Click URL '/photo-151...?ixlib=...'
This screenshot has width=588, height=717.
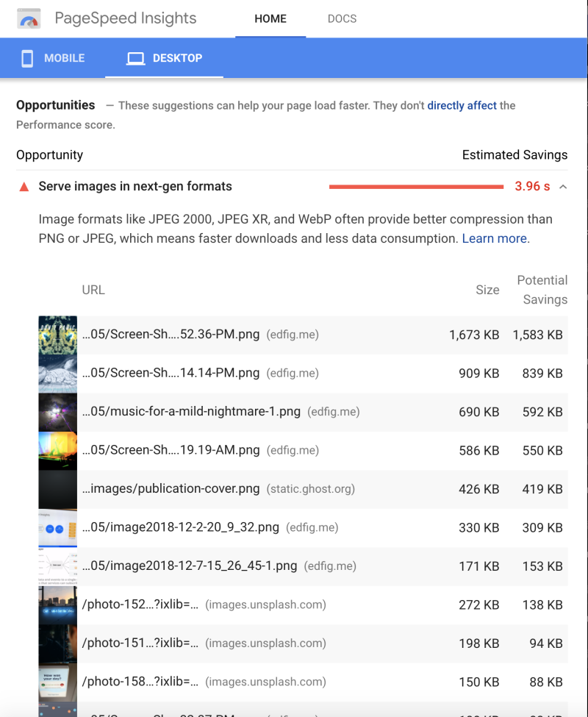coord(140,643)
